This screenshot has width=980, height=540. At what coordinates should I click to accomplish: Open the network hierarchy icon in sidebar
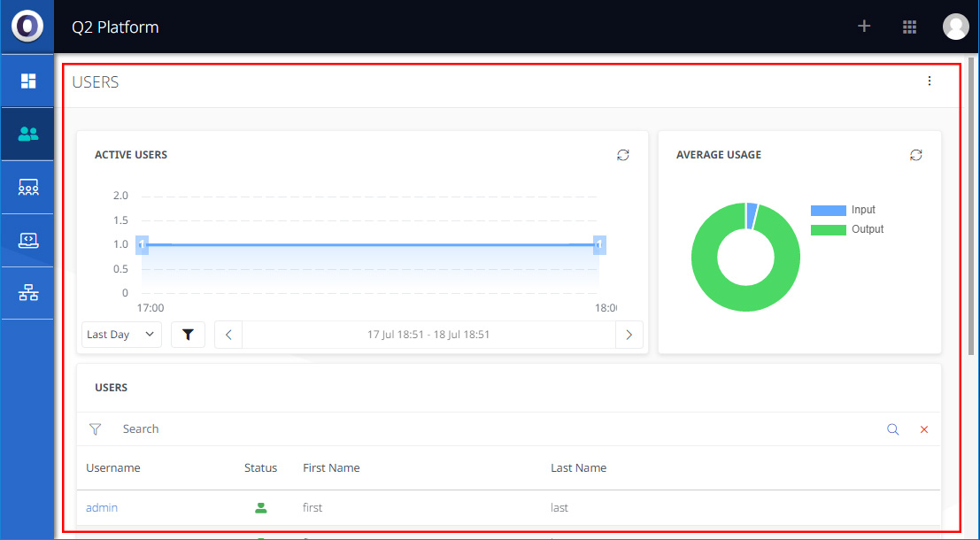[28, 293]
